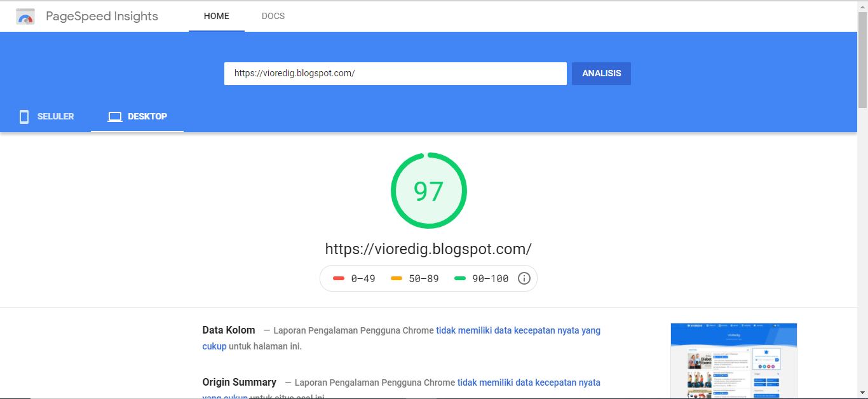Click the ANALISIS button
This screenshot has height=399, width=868.
(x=601, y=73)
